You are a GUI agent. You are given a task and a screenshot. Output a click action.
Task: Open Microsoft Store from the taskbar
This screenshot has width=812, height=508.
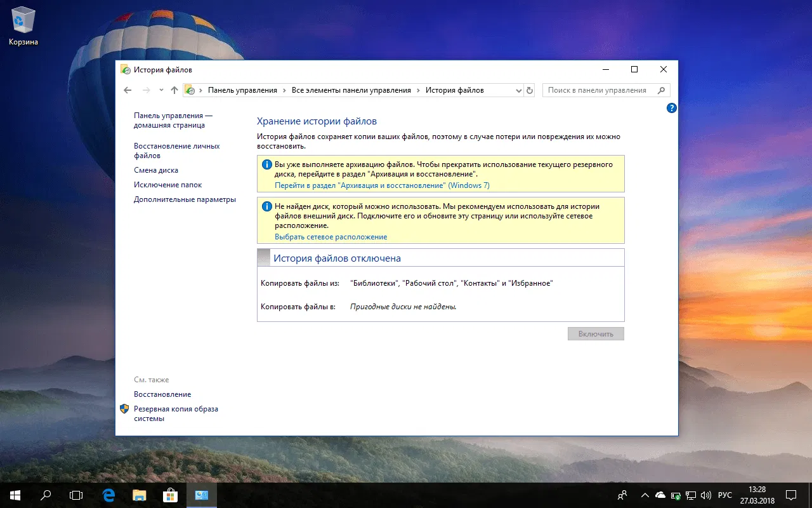(170, 495)
